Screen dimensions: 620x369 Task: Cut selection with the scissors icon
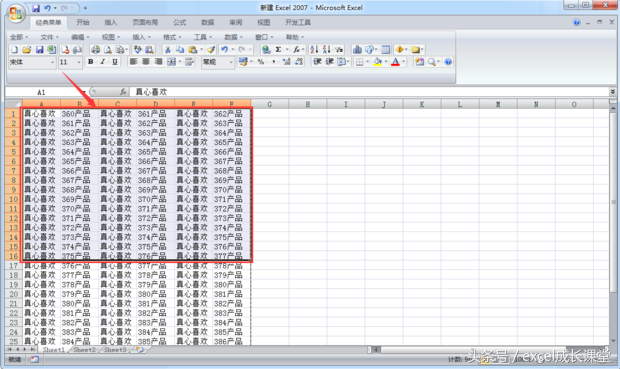(168, 49)
